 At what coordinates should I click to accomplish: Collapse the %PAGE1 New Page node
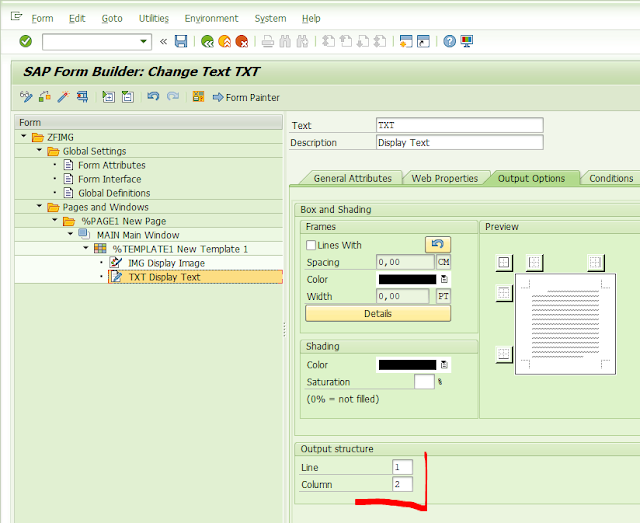[x=55, y=220]
